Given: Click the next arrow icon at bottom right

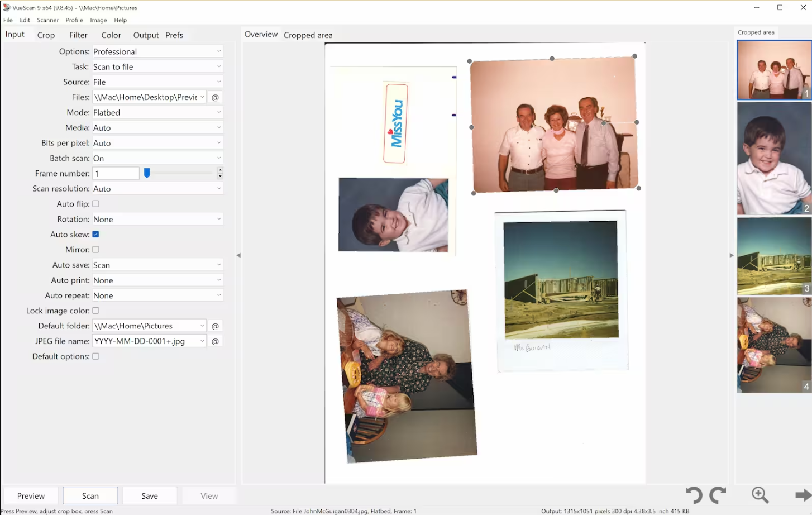Looking at the screenshot, I should (803, 495).
